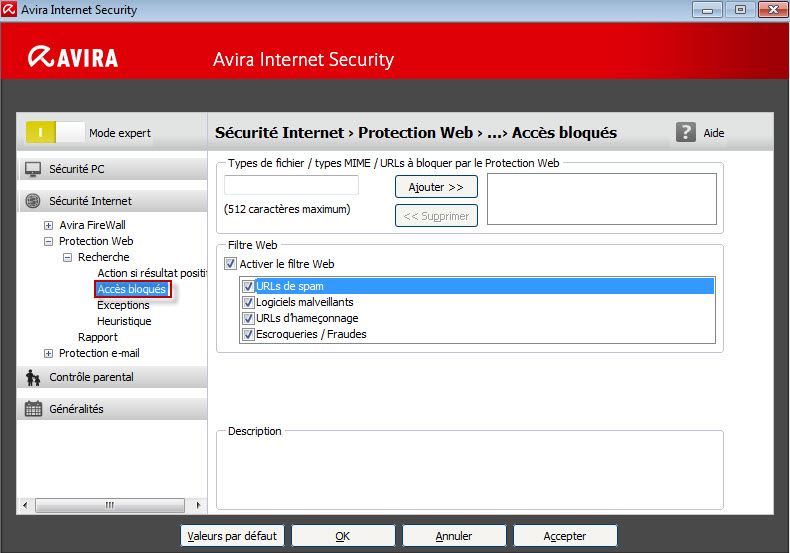The image size is (790, 553).
Task: Select the URLs d'hameçonnage list row
Action: (x=478, y=318)
